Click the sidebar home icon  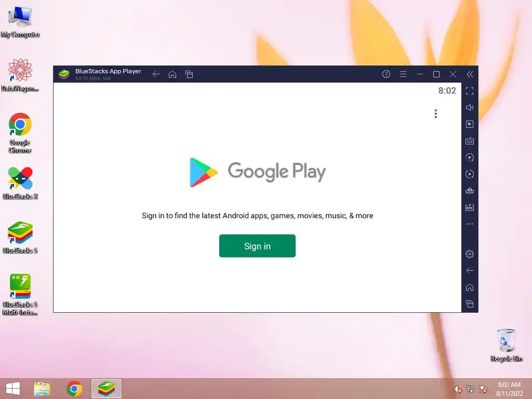(470, 287)
